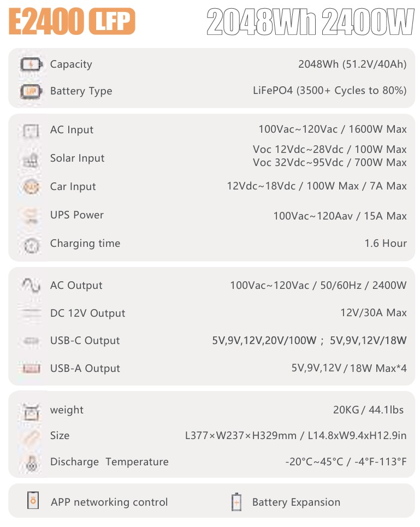Click the Battery Type LFP icon
This screenshot has width=420, height=527.
coord(31,91)
